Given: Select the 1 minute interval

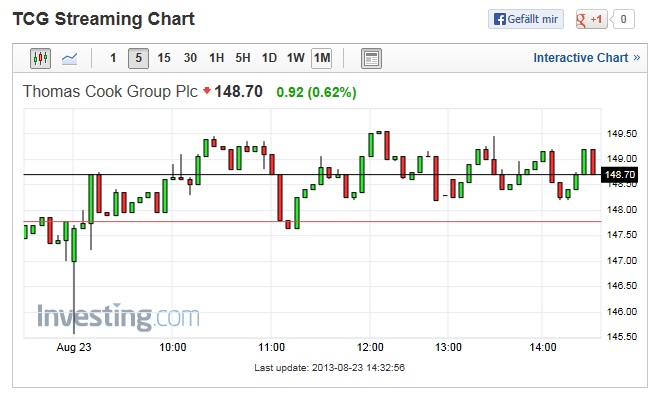Looking at the screenshot, I should [x=113, y=58].
